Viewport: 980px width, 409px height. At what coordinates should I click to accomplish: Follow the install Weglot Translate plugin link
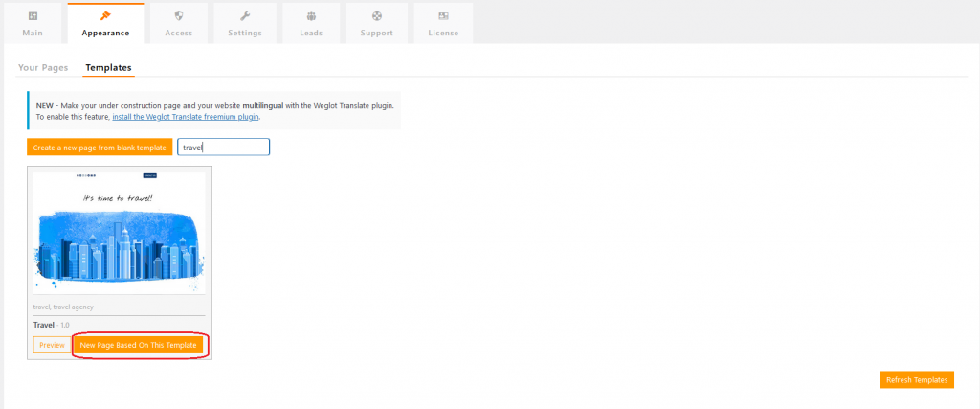pos(186,117)
